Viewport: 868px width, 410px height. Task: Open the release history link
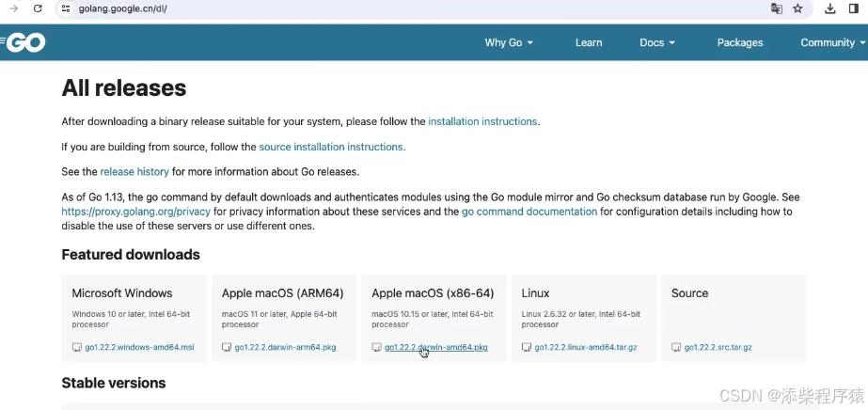pos(134,171)
